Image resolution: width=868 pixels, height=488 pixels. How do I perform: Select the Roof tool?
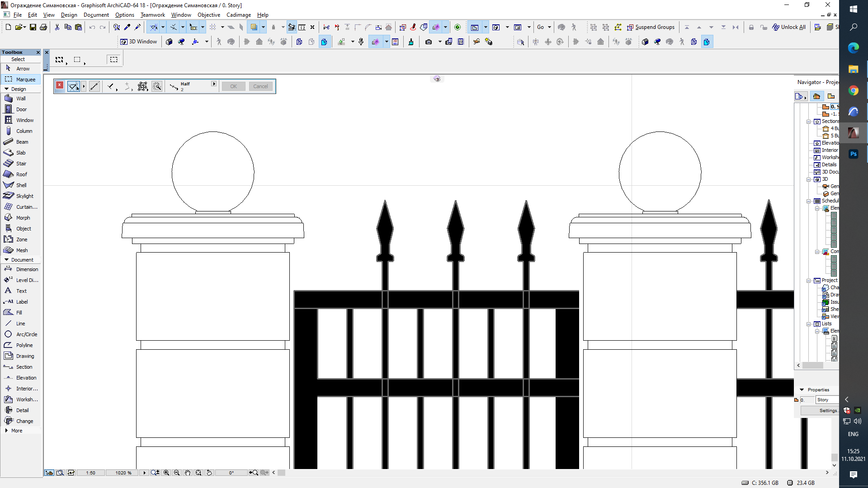click(21, 174)
